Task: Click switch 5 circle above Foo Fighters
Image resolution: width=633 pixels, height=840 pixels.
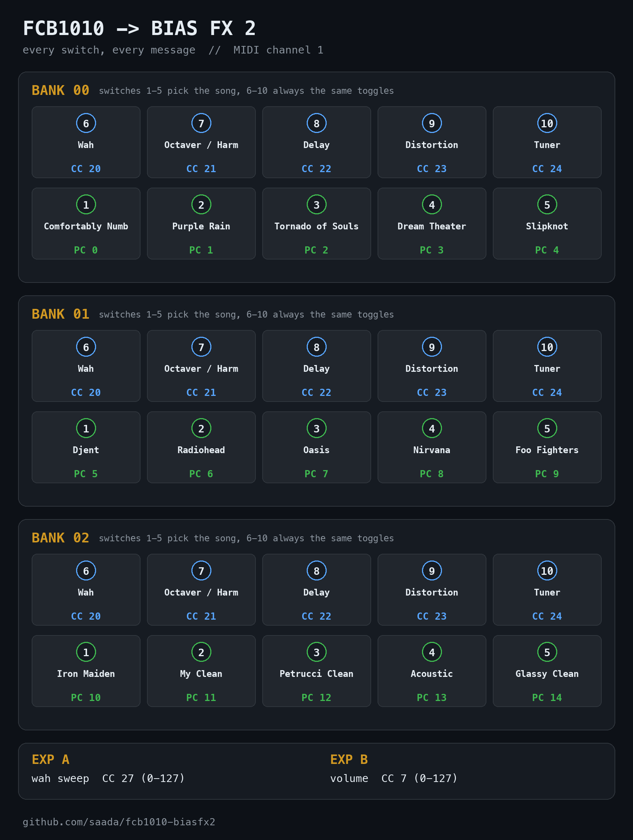Action: (547, 428)
